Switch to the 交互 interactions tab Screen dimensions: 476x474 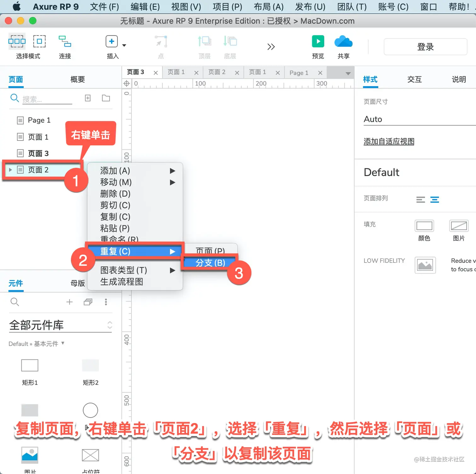point(414,79)
